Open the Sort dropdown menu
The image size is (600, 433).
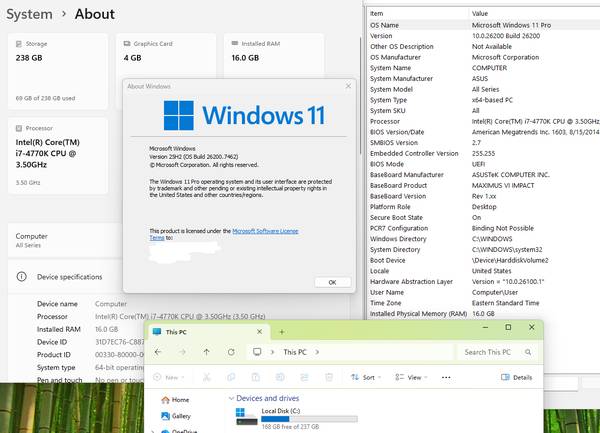pyautogui.click(x=366, y=378)
